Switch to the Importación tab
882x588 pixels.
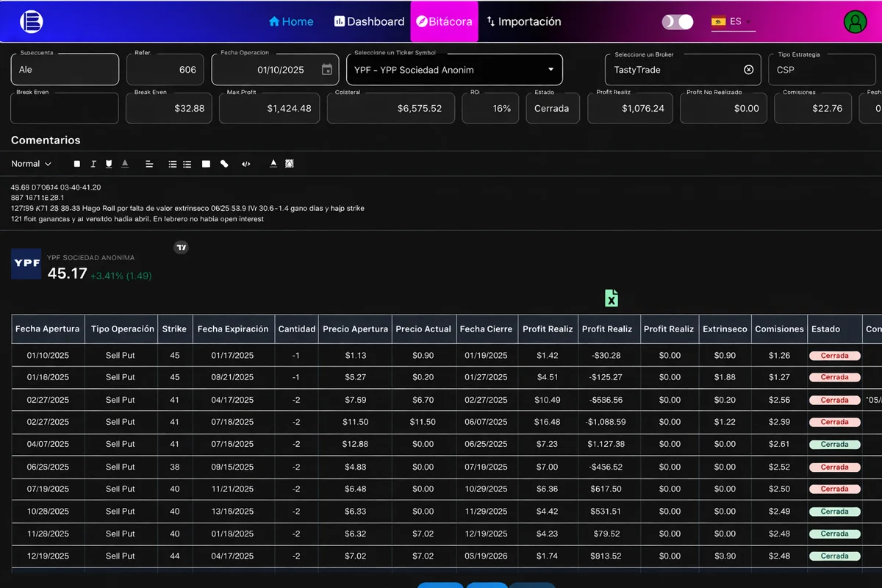(524, 21)
